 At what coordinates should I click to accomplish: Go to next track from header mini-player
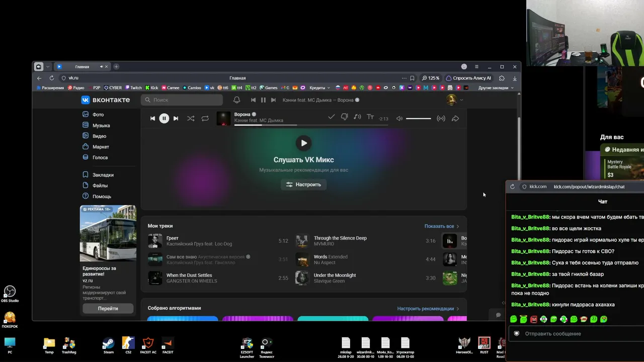273,100
